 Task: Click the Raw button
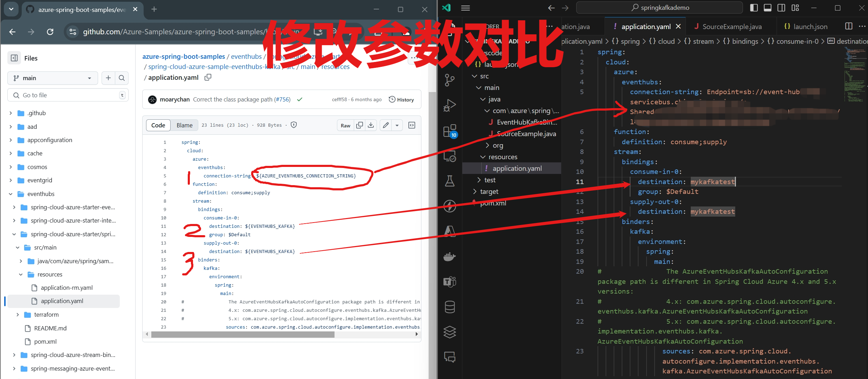[345, 125]
